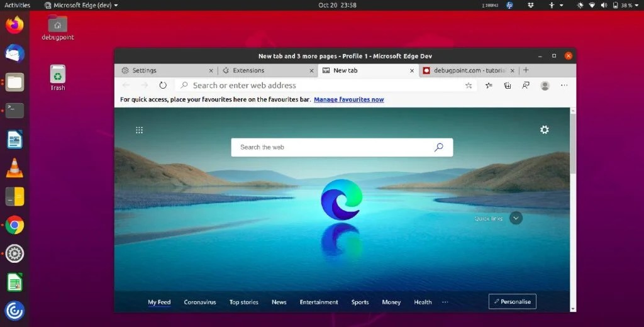The height and width of the screenshot is (327, 644).
Task: Focus the Edge address bar
Action: click(326, 86)
